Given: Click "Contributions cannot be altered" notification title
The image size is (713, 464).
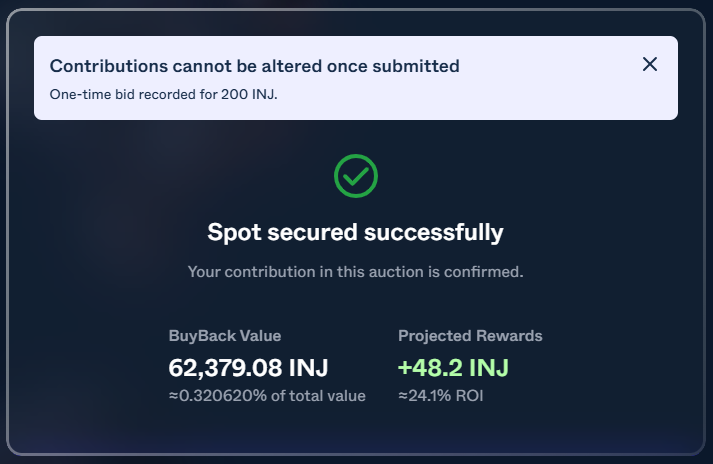Looking at the screenshot, I should (254, 66).
